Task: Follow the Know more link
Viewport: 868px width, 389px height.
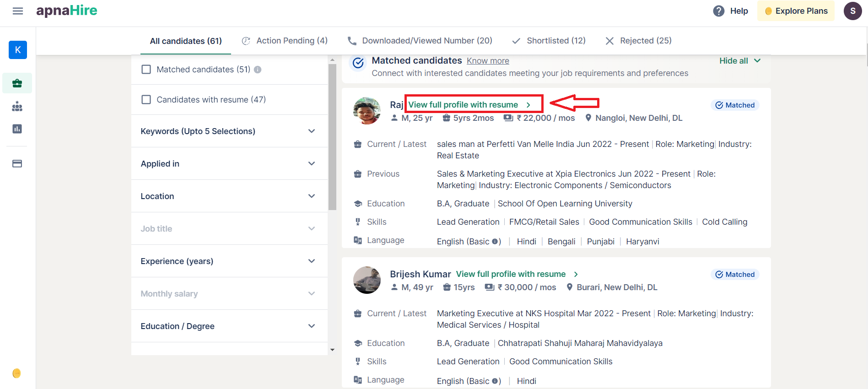Action: (488, 61)
